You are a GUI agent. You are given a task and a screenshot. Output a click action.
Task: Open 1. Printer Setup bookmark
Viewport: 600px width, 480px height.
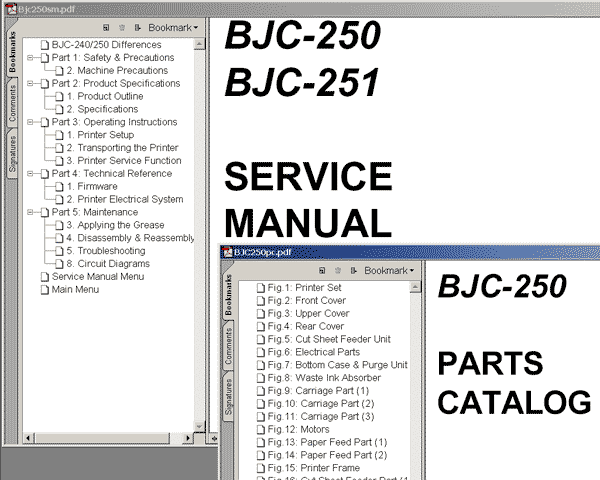[100, 135]
